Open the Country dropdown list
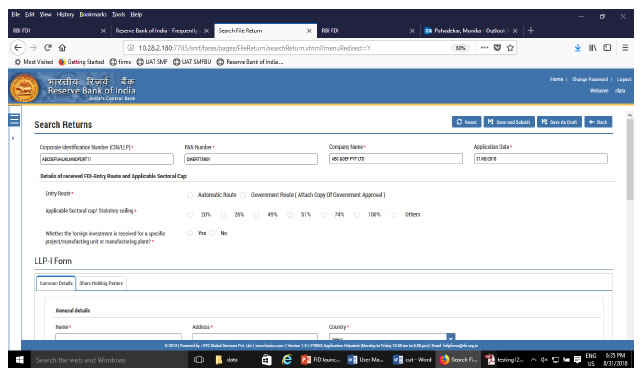Image resolution: width=644 pixels, height=375 pixels. coord(451,337)
